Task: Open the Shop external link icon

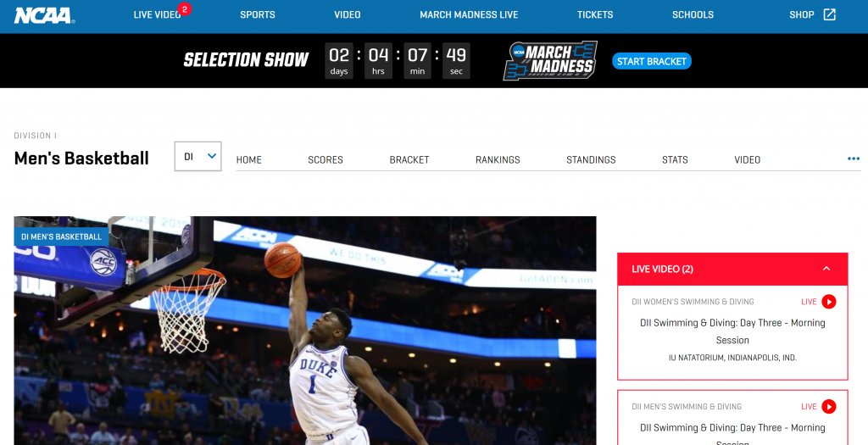Action: (829, 15)
